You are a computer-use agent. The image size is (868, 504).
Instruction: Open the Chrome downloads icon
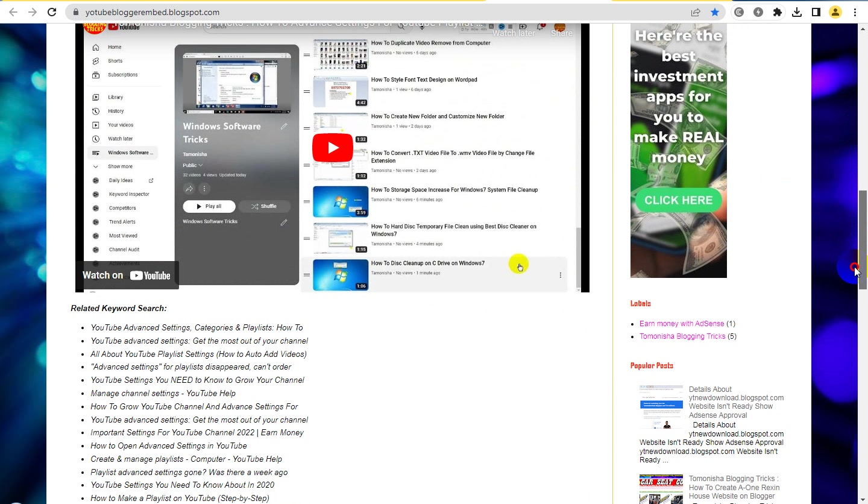tap(797, 12)
